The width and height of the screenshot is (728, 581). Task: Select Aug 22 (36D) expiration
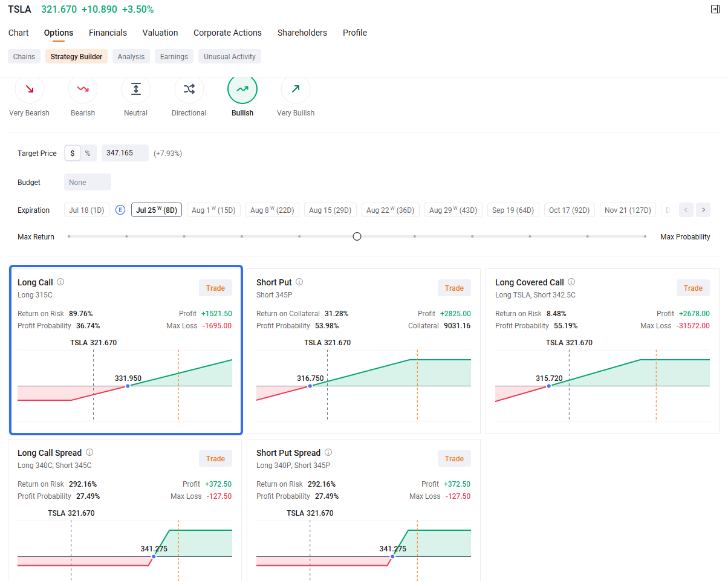coord(391,210)
